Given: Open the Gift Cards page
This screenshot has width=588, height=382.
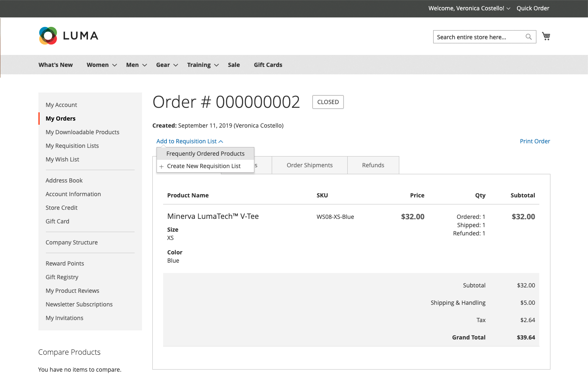Looking at the screenshot, I should (268, 65).
